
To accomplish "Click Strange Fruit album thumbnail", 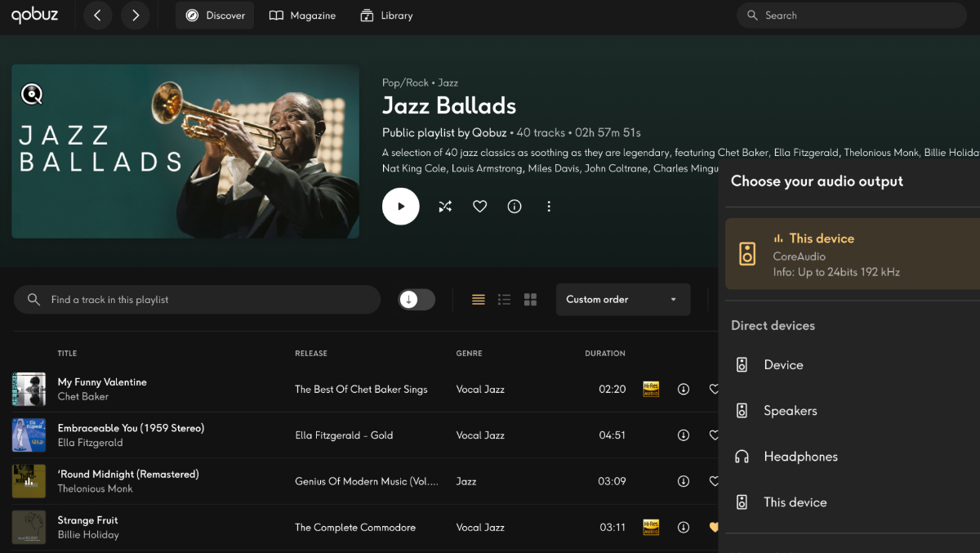I will click(x=29, y=527).
